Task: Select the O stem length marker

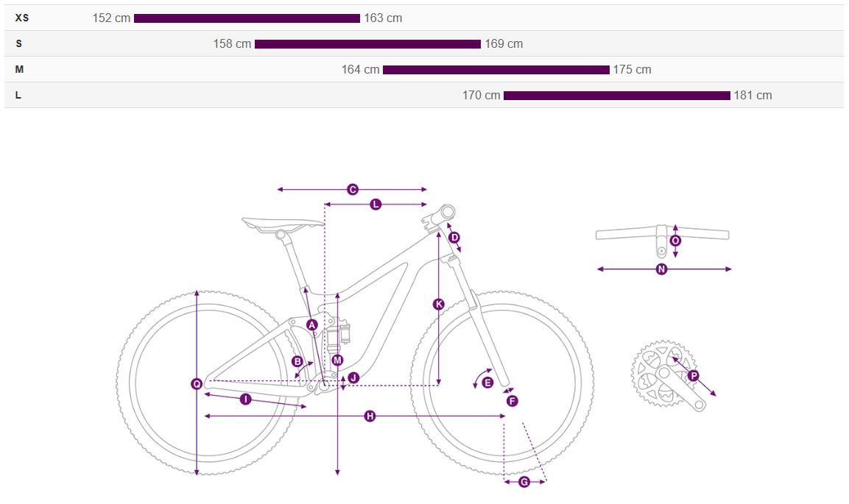Action: click(676, 241)
